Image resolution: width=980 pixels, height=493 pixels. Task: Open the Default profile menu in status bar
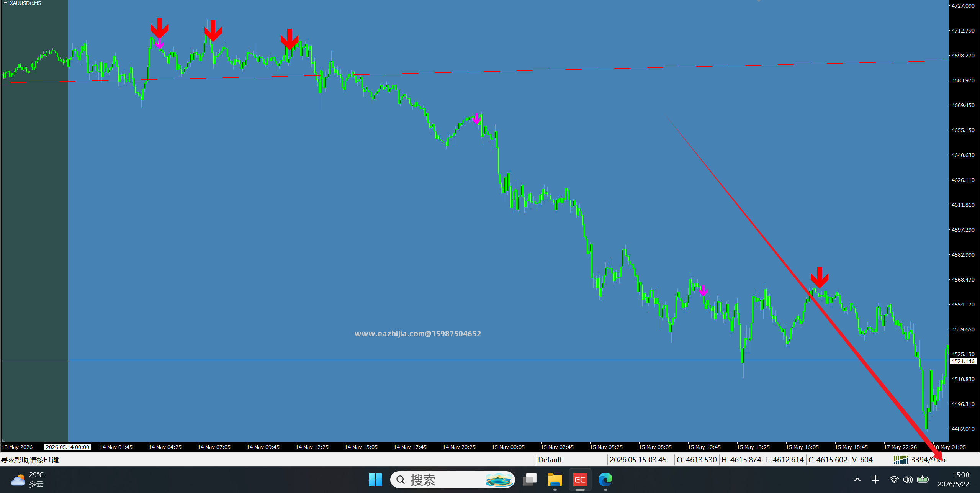550,460
